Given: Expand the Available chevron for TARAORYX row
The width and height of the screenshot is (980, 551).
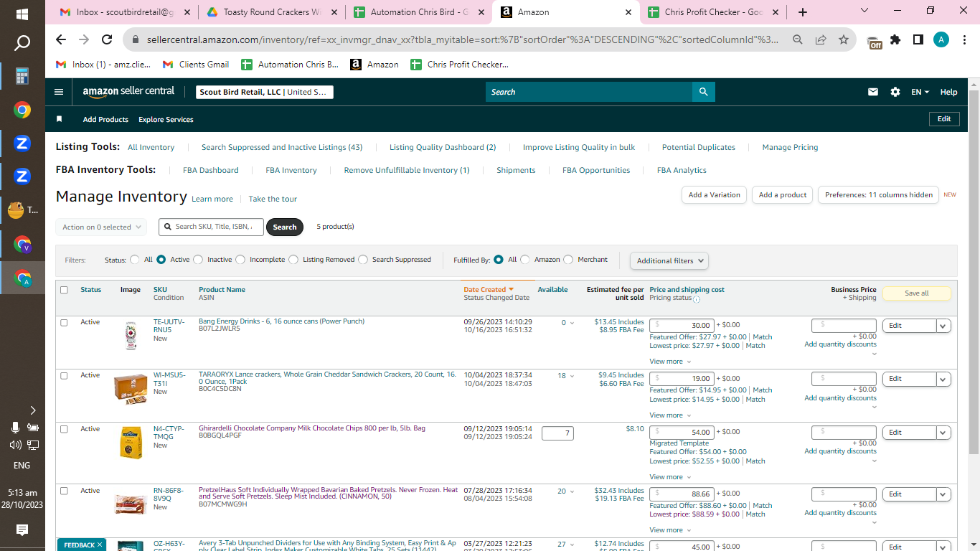Looking at the screenshot, I should 572,376.
